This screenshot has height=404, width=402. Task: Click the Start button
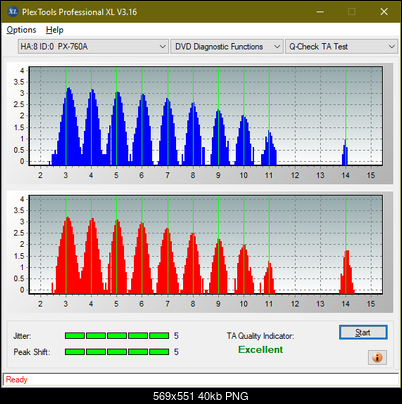[x=363, y=332]
